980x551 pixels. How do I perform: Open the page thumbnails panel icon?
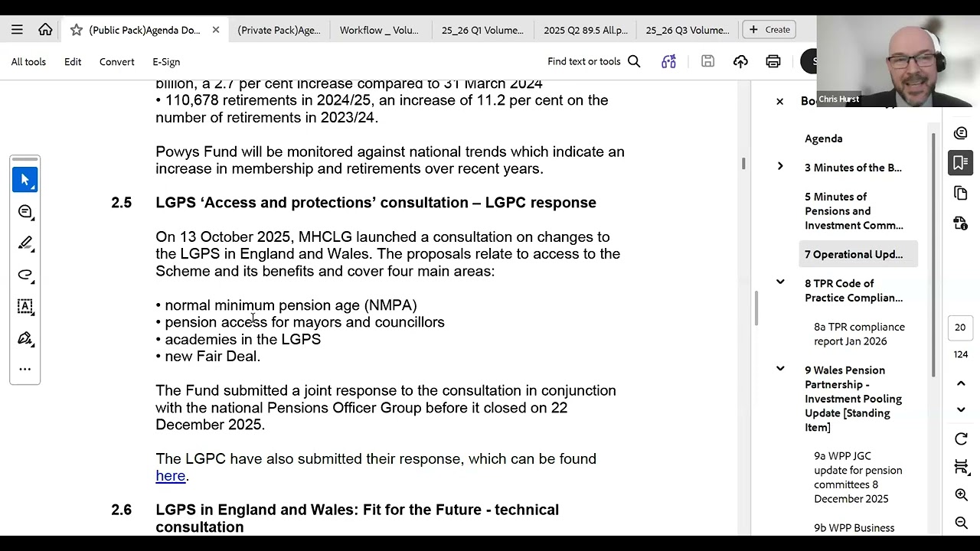[960, 193]
